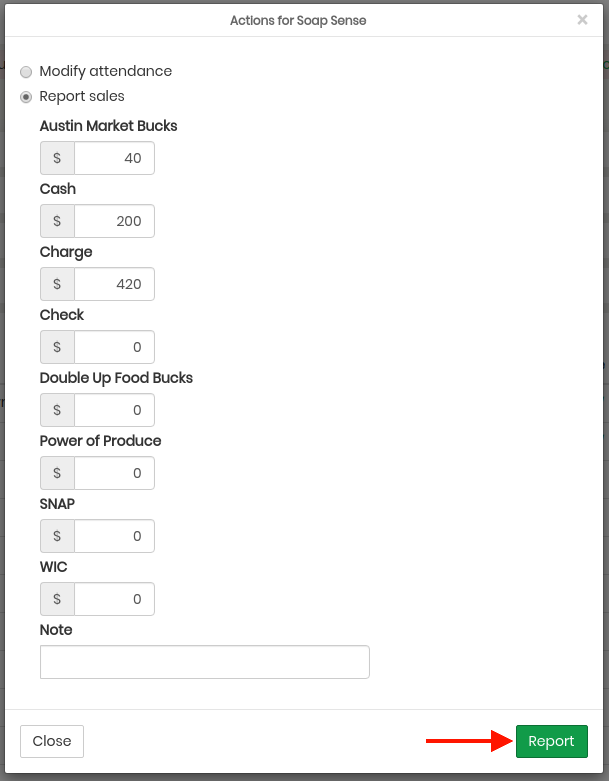Image resolution: width=609 pixels, height=781 pixels.
Task: Select the Modify attendance radio button
Action: click(x=26, y=72)
